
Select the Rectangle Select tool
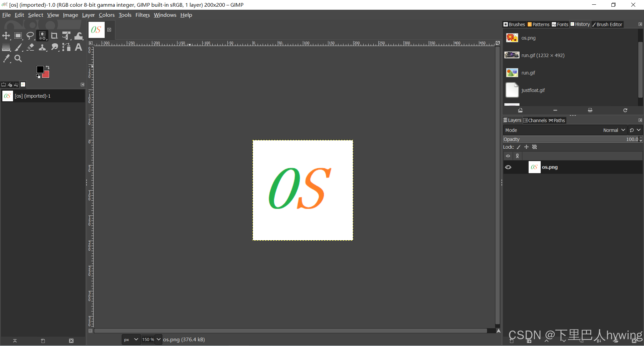coord(18,36)
